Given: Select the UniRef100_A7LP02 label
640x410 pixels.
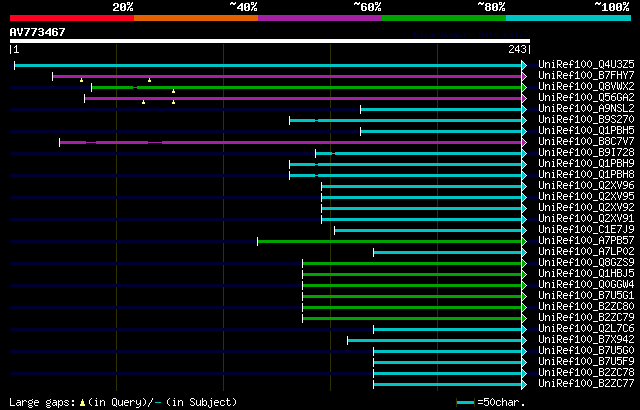Looking at the screenshot, I should (586, 252).
